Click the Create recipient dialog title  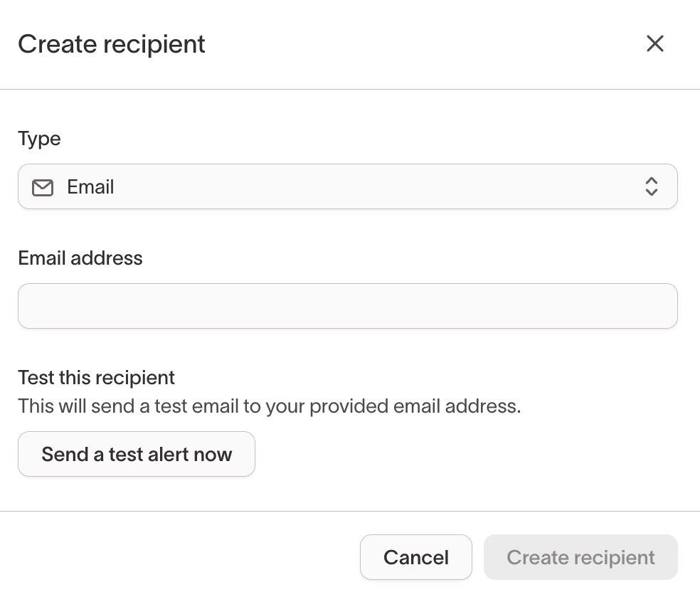pyautogui.click(x=111, y=44)
